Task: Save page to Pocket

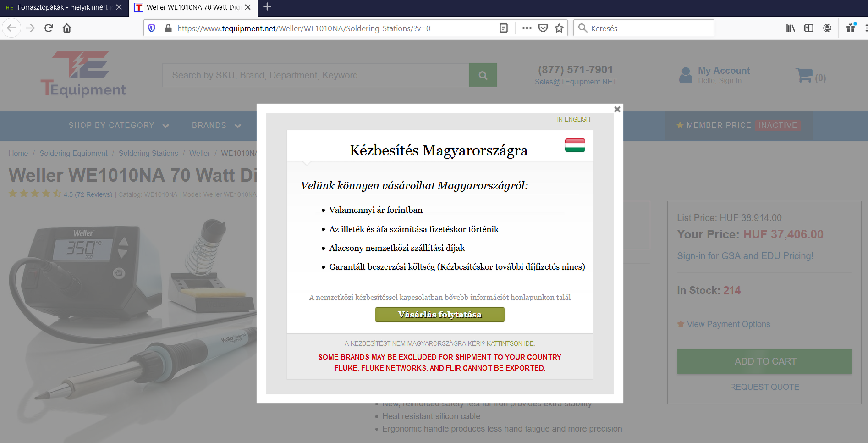Action: pos(543,28)
